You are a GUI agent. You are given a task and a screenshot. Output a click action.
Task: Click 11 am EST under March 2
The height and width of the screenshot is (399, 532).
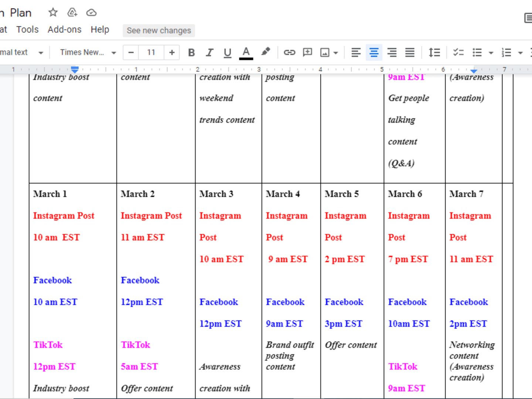pos(143,238)
